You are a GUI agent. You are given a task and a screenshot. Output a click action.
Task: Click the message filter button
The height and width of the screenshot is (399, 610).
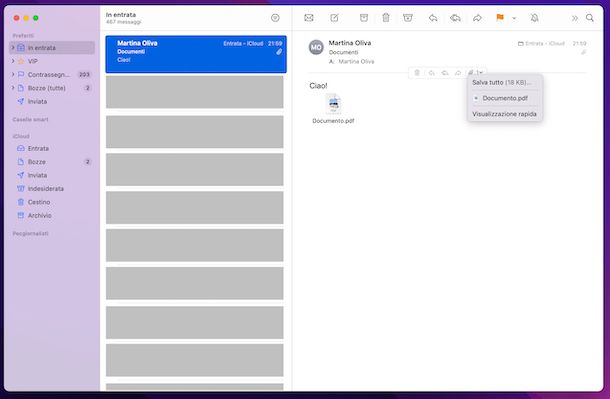[x=275, y=18]
